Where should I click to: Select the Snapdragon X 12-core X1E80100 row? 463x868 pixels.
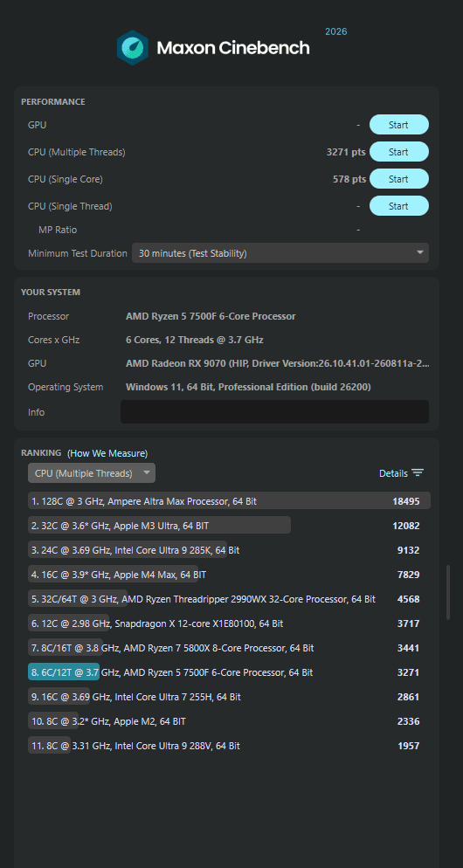point(229,623)
